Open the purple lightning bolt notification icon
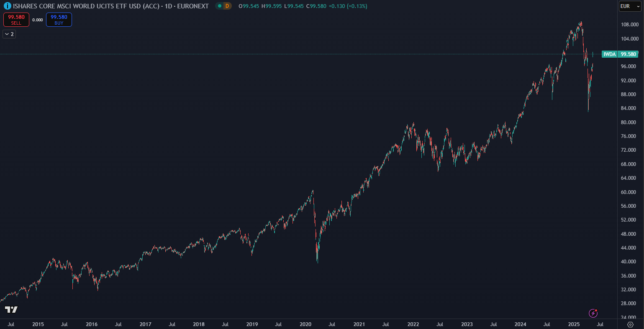This screenshot has width=644, height=329. click(593, 313)
